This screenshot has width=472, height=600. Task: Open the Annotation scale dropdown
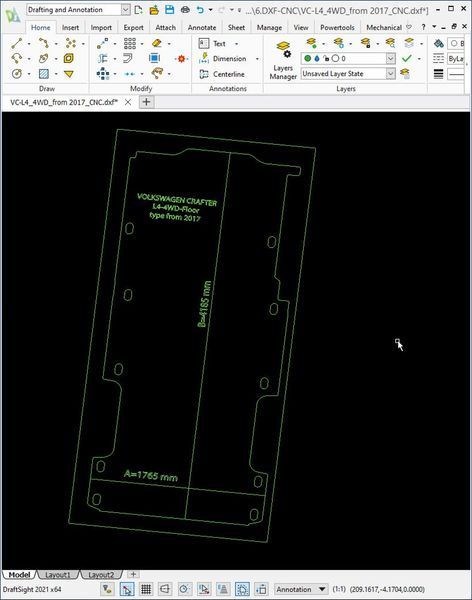pyautogui.click(x=301, y=589)
